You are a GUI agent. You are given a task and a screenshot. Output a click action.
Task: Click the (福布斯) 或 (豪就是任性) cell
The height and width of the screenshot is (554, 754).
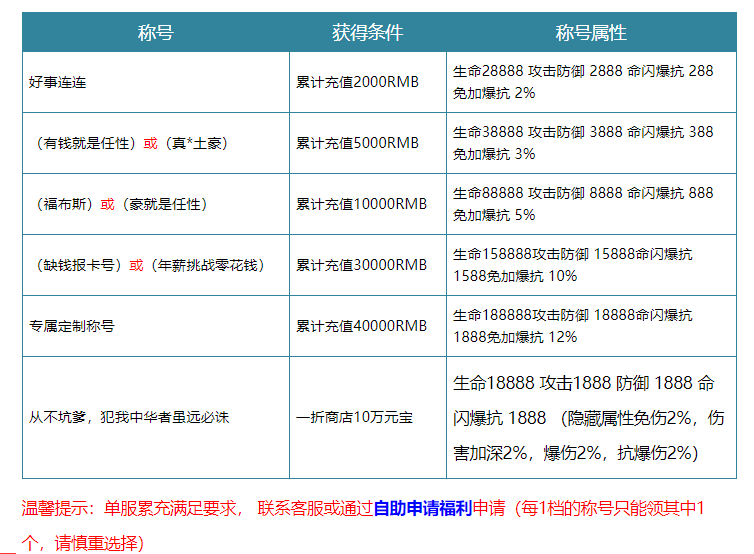156,204
